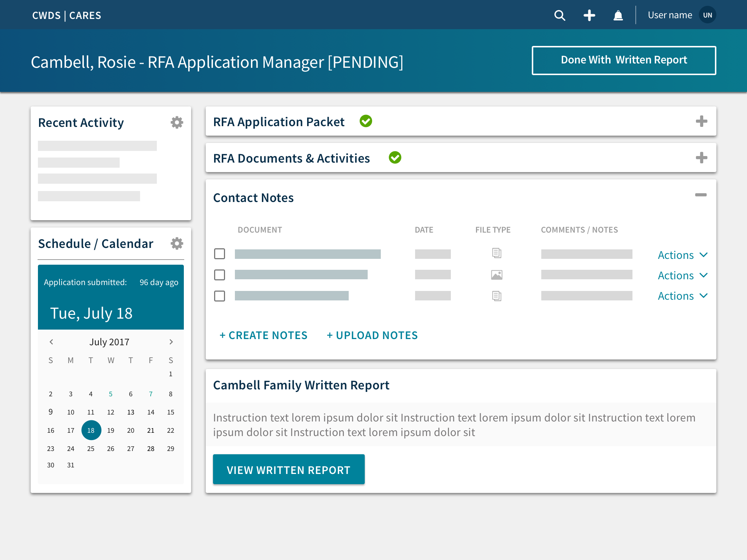This screenshot has width=747, height=560.
Task: Open Actions dropdown for first note
Action: [x=682, y=255]
